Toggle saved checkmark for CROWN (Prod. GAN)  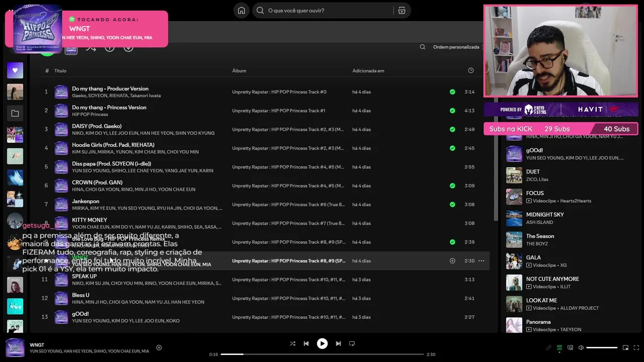pyautogui.click(x=452, y=186)
